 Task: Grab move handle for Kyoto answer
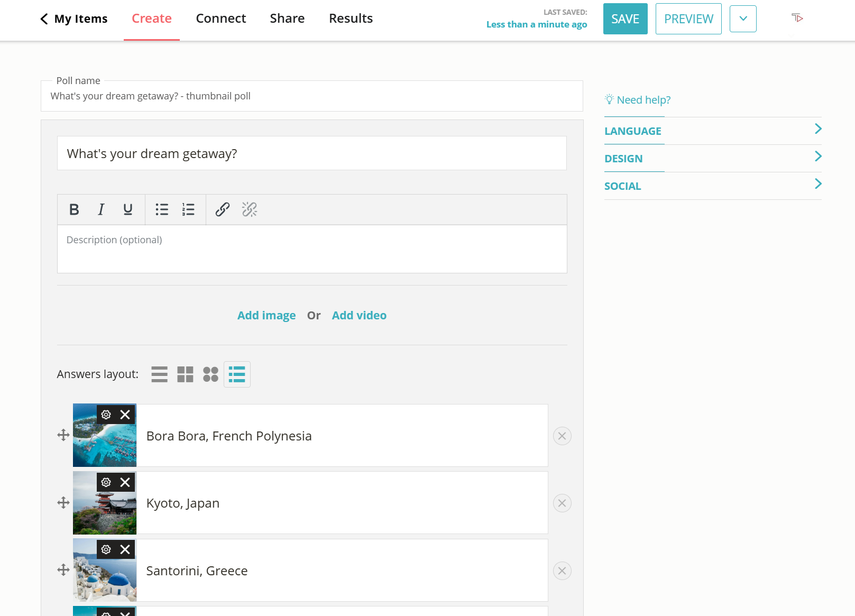tap(63, 502)
